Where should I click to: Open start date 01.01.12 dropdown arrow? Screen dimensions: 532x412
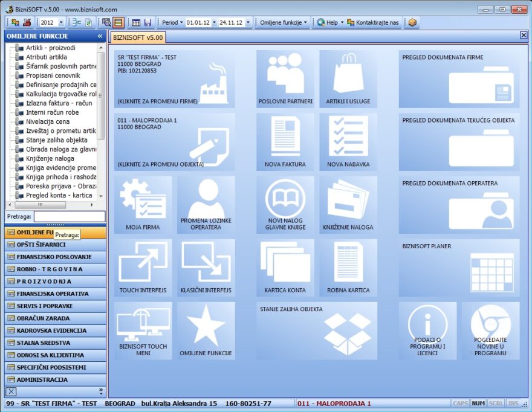pos(214,23)
